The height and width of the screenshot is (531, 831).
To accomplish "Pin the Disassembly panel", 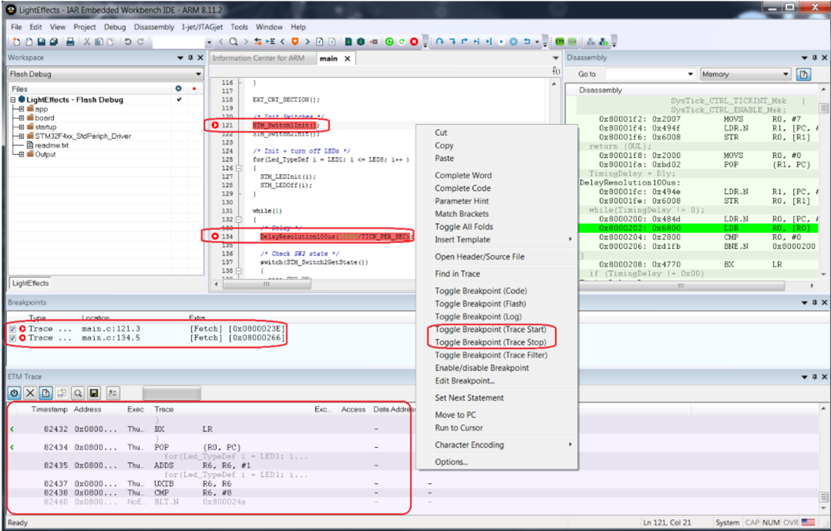I will tap(815, 57).
